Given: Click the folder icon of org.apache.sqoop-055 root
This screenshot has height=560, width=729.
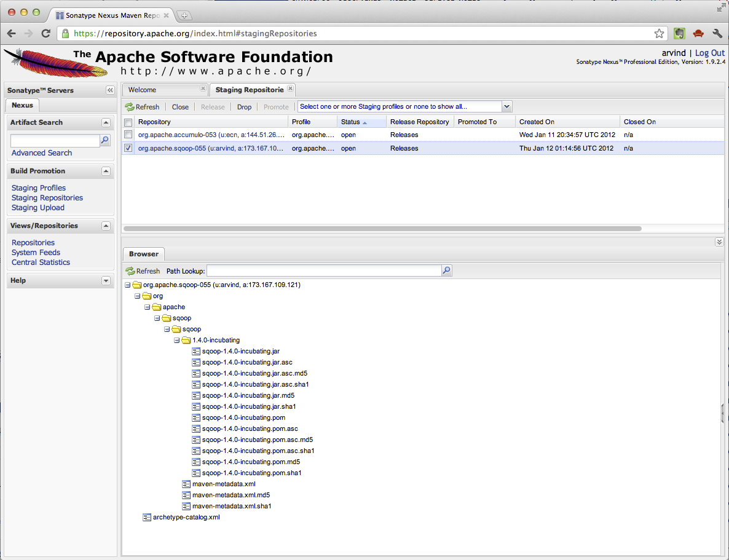Looking at the screenshot, I should coord(136,285).
